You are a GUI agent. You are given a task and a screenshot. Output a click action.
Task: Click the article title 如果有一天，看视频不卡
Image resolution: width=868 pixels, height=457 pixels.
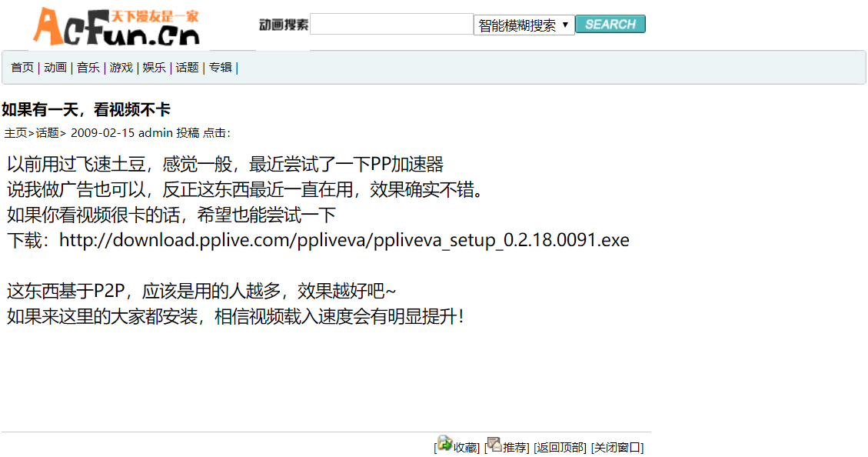coord(86,110)
